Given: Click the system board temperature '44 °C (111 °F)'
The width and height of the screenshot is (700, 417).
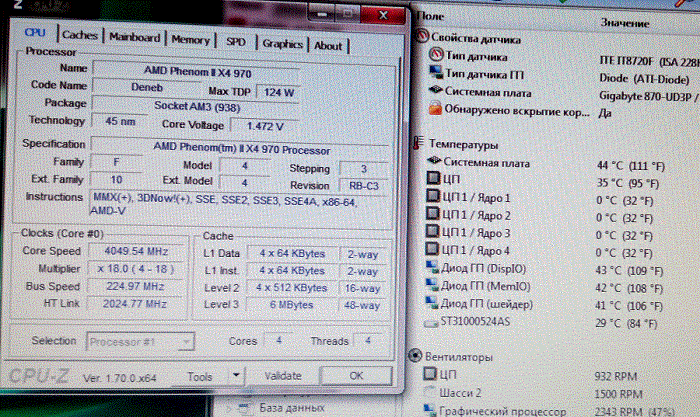Looking at the screenshot, I should pos(631,166).
